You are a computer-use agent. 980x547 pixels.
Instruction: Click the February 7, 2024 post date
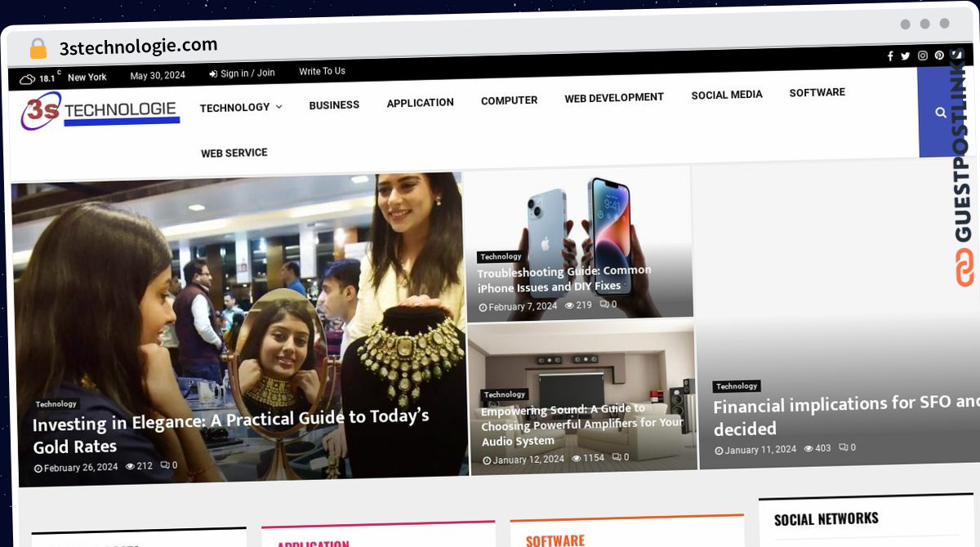point(523,307)
